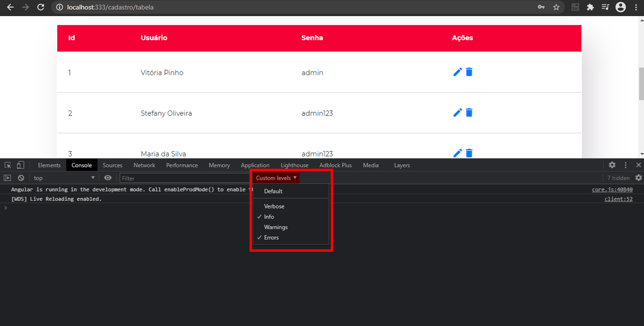Open the top JavaScript context dropdown
Viewport: 644px width, 326px height.
tap(64, 178)
